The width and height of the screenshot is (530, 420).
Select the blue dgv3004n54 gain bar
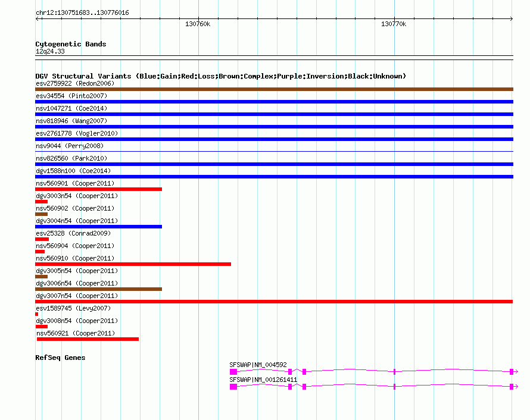[x=98, y=227]
